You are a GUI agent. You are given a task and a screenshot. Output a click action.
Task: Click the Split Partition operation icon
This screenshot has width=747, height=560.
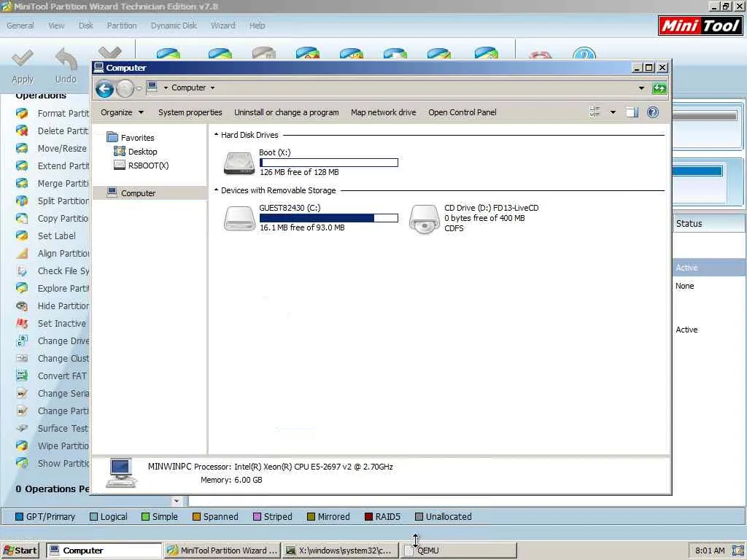(22, 201)
